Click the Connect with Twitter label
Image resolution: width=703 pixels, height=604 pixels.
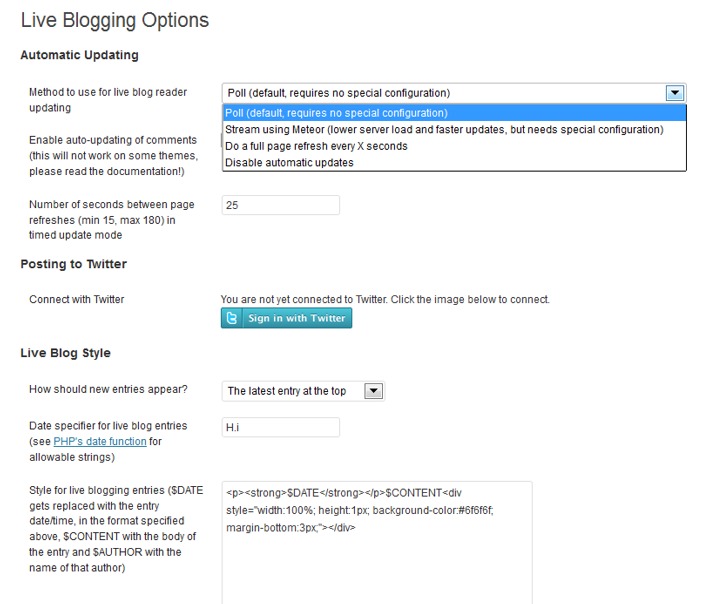tap(77, 299)
